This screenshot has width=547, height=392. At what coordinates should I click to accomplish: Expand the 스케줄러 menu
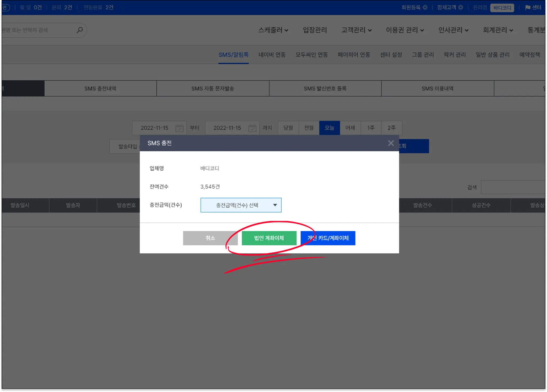click(x=273, y=30)
